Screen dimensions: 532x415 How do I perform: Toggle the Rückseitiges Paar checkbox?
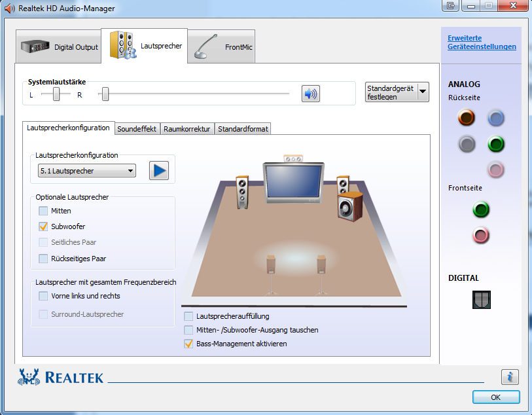pos(43,259)
